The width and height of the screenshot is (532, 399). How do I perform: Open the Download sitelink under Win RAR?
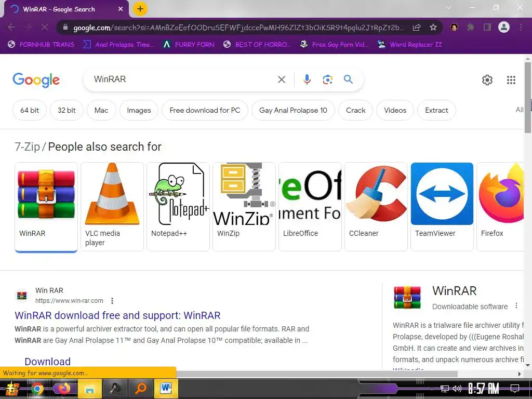(47, 362)
